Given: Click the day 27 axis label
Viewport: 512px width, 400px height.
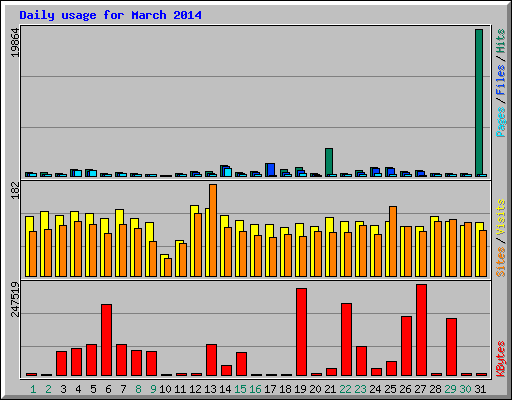Looking at the screenshot, I should point(420,389).
